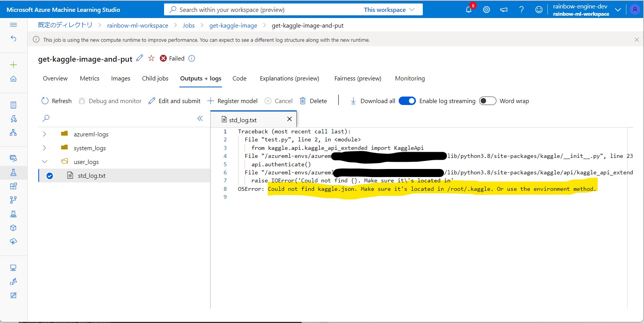Close the std_log.txt editor tab

pos(289,119)
